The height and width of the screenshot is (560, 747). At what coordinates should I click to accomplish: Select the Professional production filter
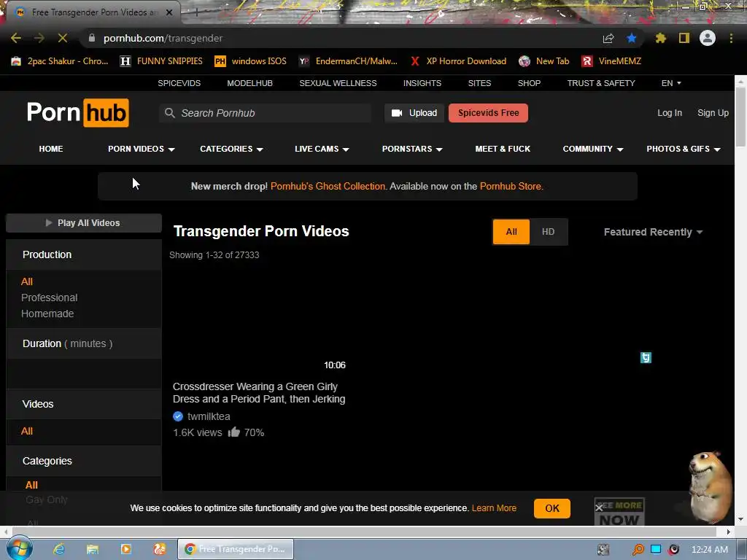tap(49, 297)
